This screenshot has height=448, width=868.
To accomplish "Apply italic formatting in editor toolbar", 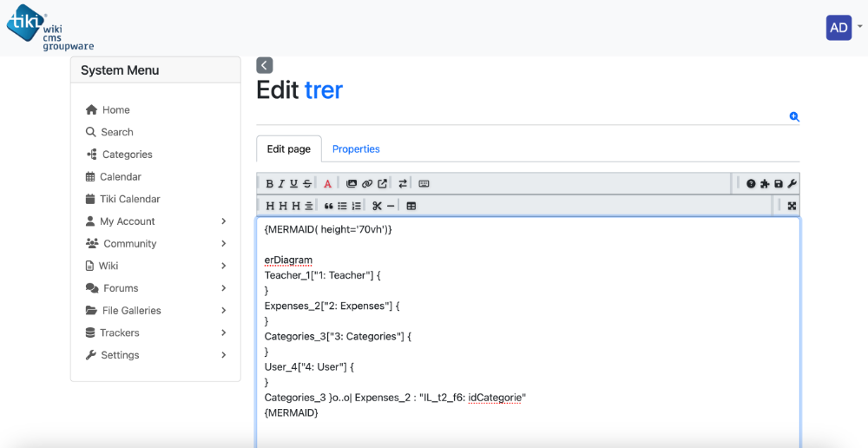I will tap(281, 184).
